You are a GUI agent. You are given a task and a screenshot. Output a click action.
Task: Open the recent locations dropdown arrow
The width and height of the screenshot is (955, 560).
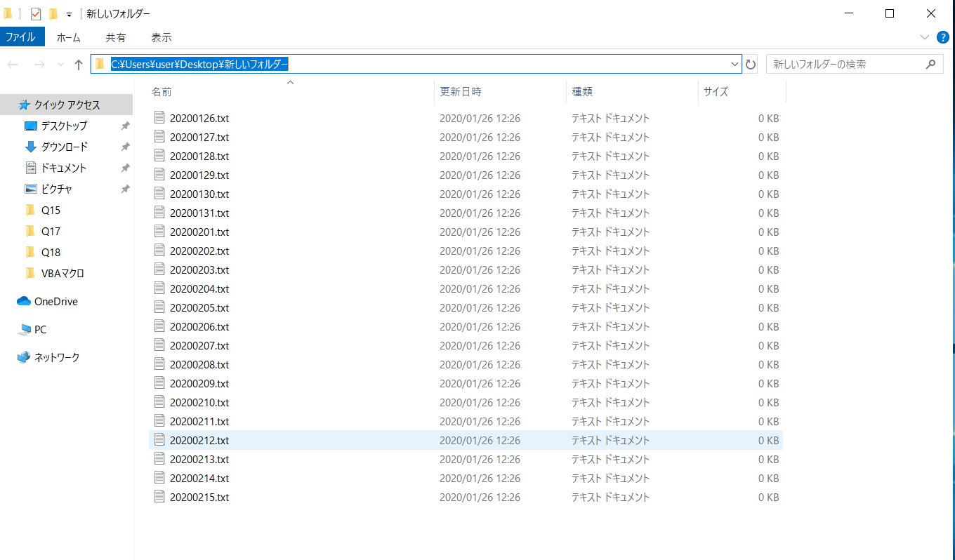pyautogui.click(x=60, y=65)
